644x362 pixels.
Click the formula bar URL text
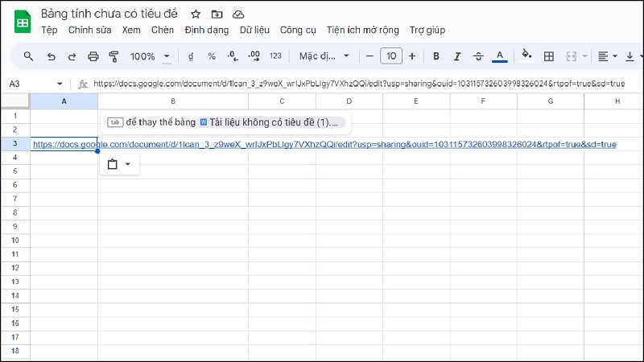[x=359, y=84]
